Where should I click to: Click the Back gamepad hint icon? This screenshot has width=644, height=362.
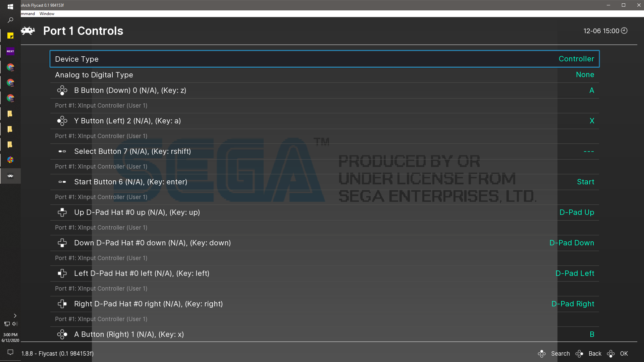pyautogui.click(x=579, y=354)
